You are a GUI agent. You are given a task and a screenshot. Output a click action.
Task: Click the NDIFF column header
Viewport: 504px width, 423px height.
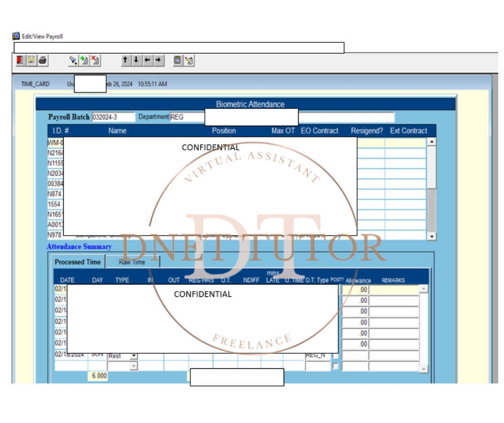coord(251,280)
